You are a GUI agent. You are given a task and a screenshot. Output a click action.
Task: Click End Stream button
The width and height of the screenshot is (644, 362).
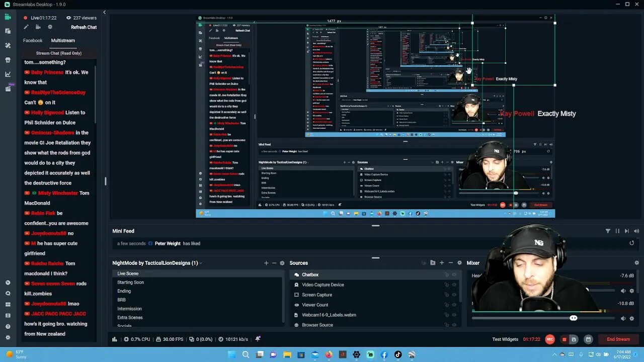point(618,339)
